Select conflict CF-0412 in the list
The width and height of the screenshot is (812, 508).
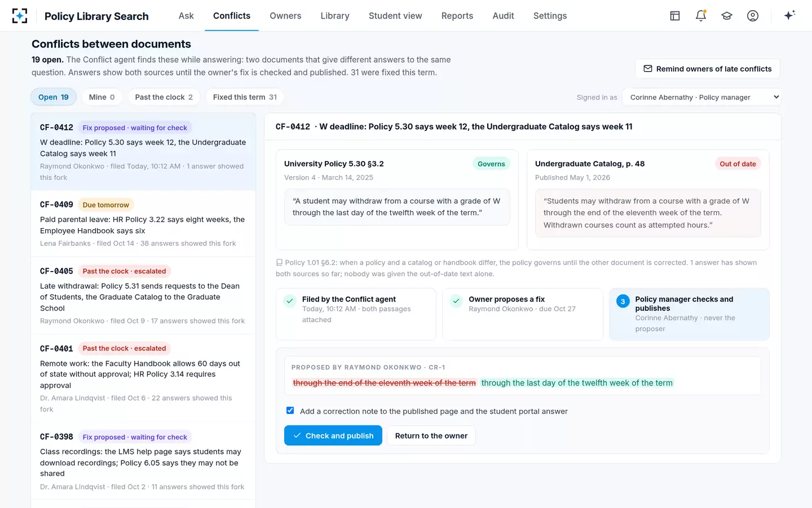pos(143,152)
